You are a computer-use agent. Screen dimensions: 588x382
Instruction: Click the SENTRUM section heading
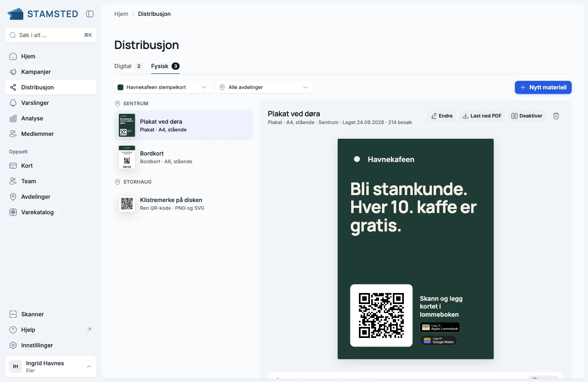(x=136, y=104)
